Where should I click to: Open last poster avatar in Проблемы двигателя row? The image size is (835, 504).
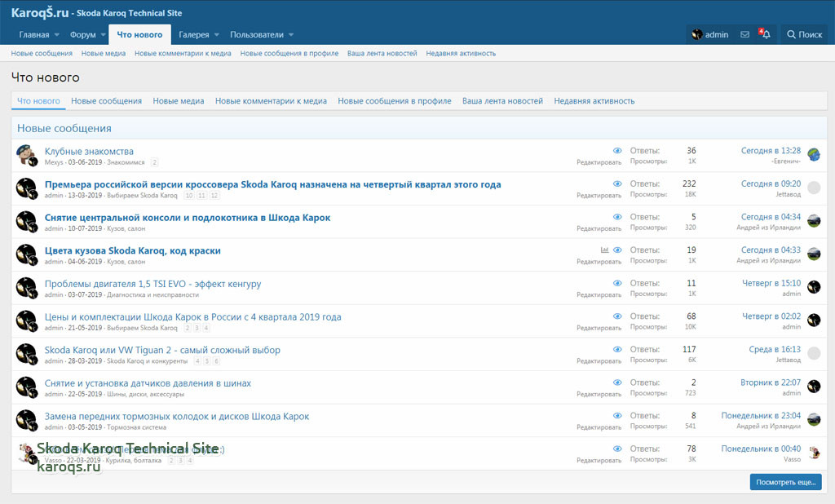[x=814, y=286]
